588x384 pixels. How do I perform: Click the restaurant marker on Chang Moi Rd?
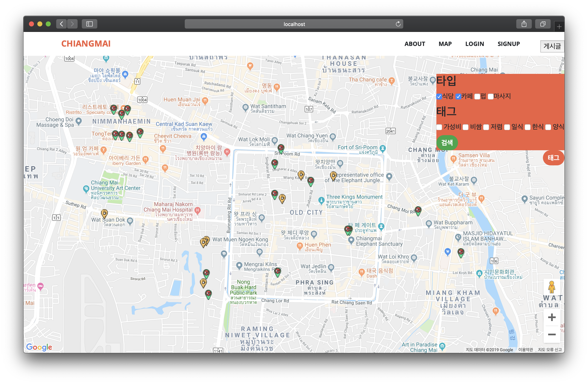[418, 210]
